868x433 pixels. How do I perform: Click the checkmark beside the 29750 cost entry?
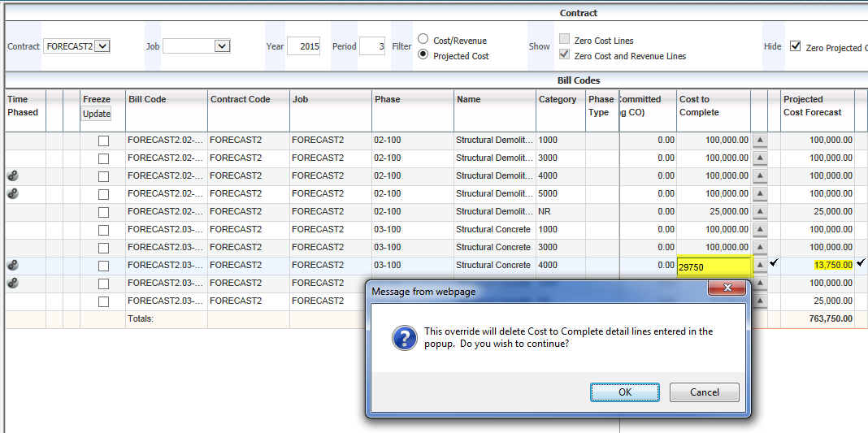(774, 263)
